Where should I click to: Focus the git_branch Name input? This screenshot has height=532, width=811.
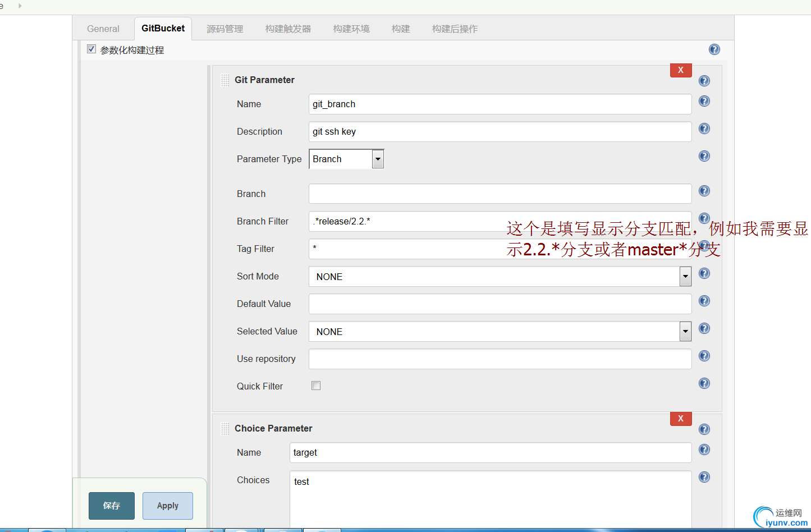tap(500, 104)
